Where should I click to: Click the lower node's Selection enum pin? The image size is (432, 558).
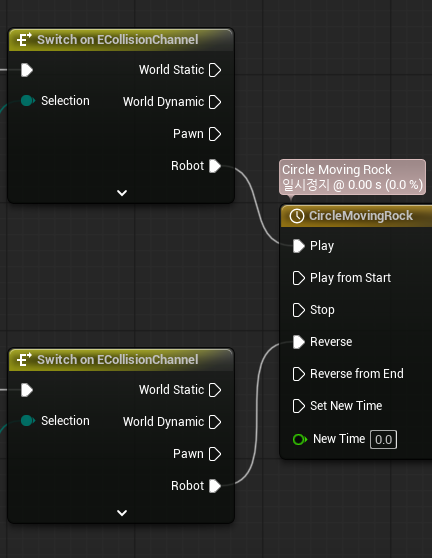(x=28, y=421)
